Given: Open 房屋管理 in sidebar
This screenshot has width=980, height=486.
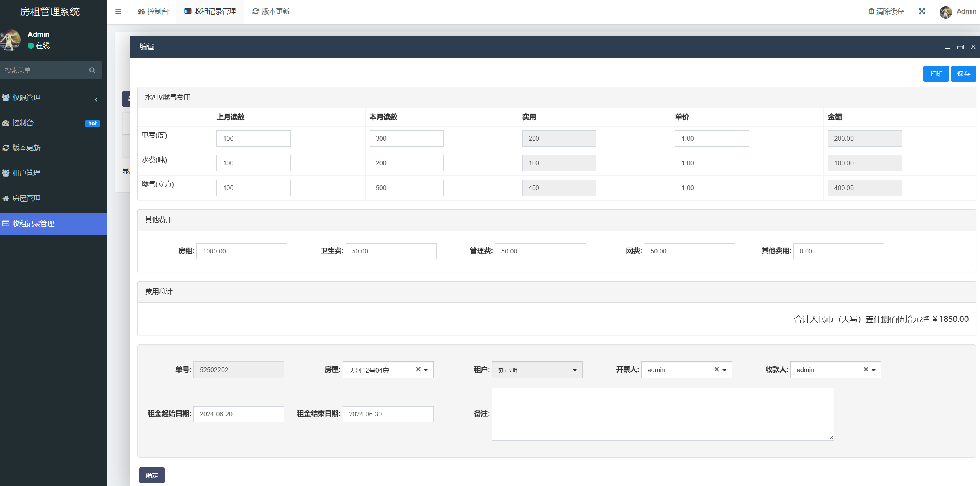Looking at the screenshot, I should click(27, 199).
